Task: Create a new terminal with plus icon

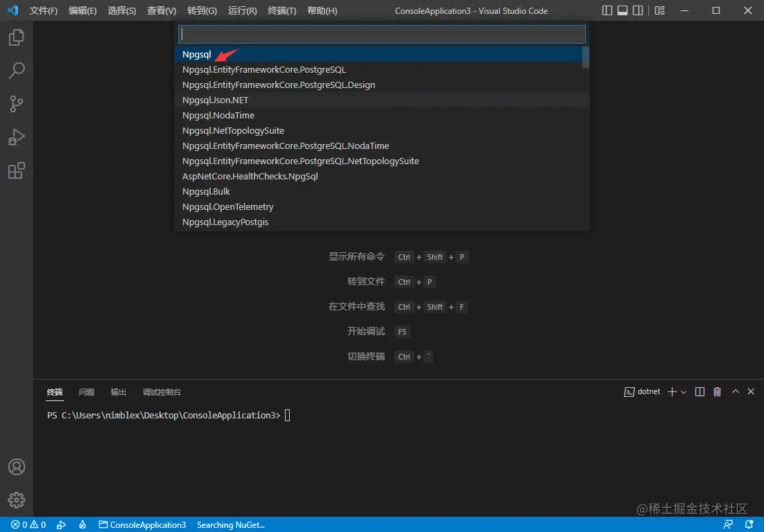Action: tap(672, 392)
